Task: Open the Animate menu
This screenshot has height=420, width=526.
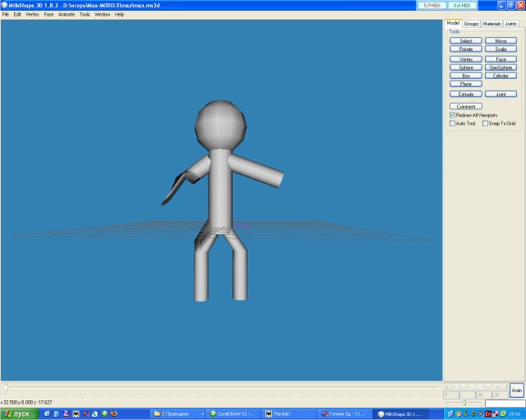Action: click(x=66, y=15)
